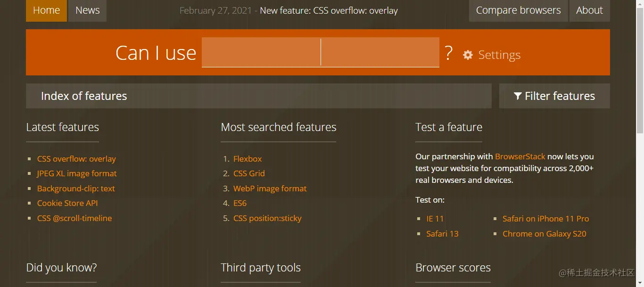
Task: Click the Settings gear icon
Action: coord(468,55)
